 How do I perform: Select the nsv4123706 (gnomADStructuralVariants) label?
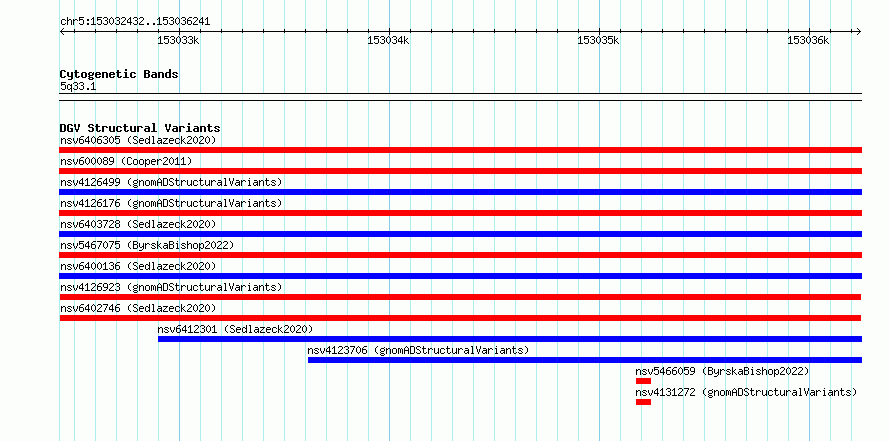[x=418, y=350]
